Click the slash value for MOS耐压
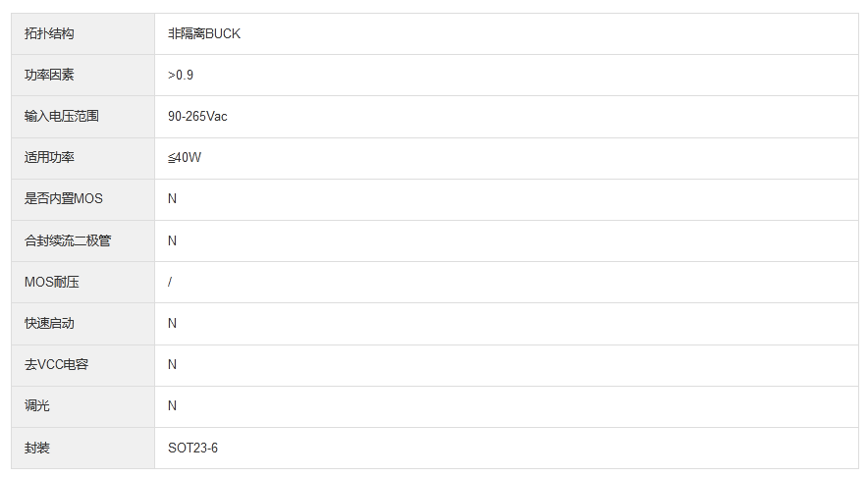The width and height of the screenshot is (868, 477). pyautogui.click(x=170, y=282)
